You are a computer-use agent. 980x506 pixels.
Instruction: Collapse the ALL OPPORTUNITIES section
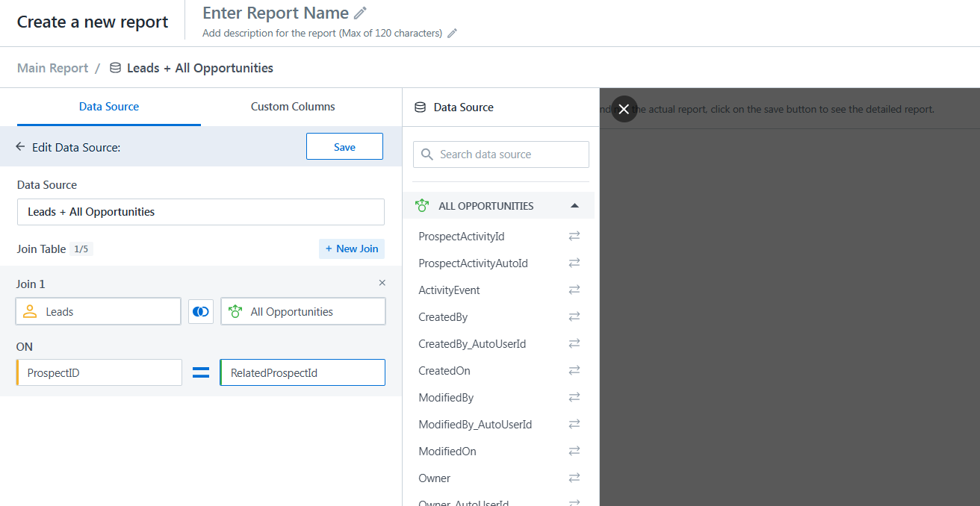point(574,206)
